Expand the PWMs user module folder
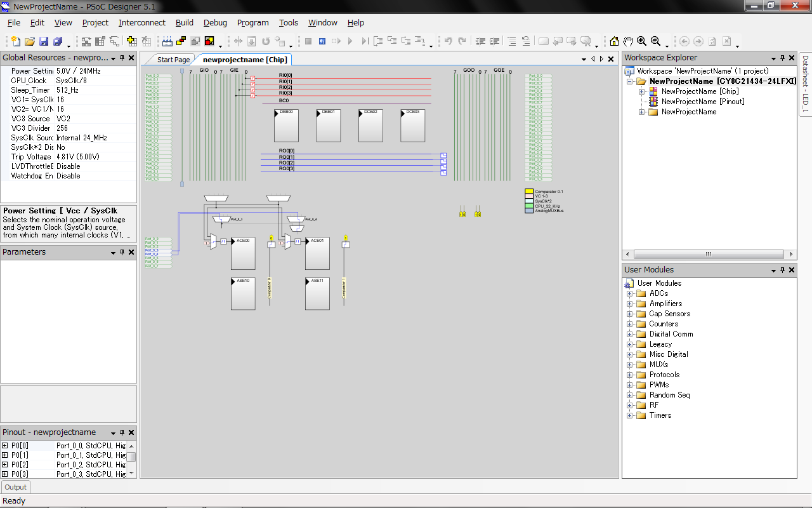This screenshot has height=508, width=812. tap(630, 385)
